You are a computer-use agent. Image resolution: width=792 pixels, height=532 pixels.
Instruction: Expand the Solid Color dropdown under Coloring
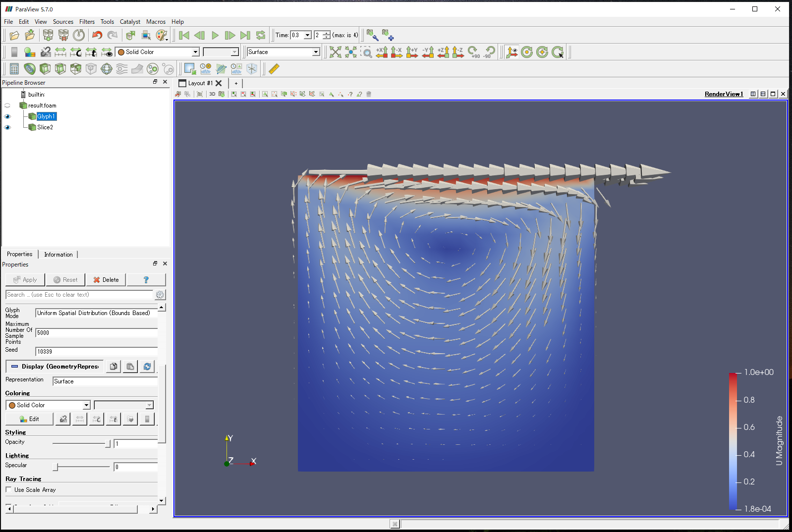48,405
